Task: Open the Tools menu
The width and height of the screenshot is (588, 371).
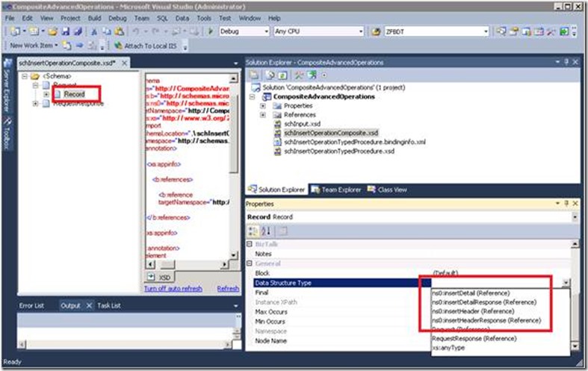Action: pyautogui.click(x=204, y=18)
